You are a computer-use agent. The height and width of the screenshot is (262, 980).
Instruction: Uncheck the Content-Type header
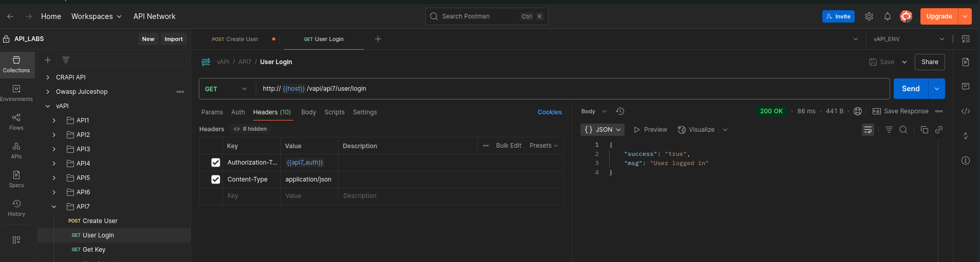pyautogui.click(x=216, y=179)
